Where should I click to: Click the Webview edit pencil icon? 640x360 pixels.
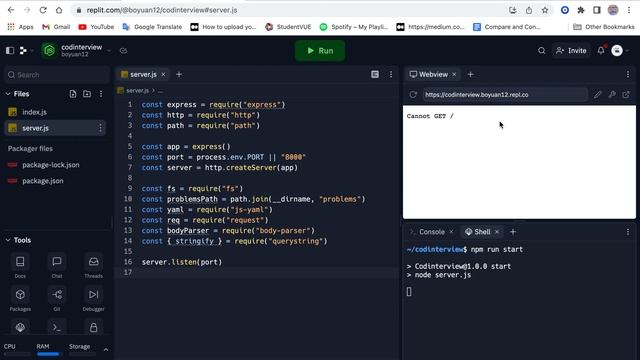click(598, 95)
